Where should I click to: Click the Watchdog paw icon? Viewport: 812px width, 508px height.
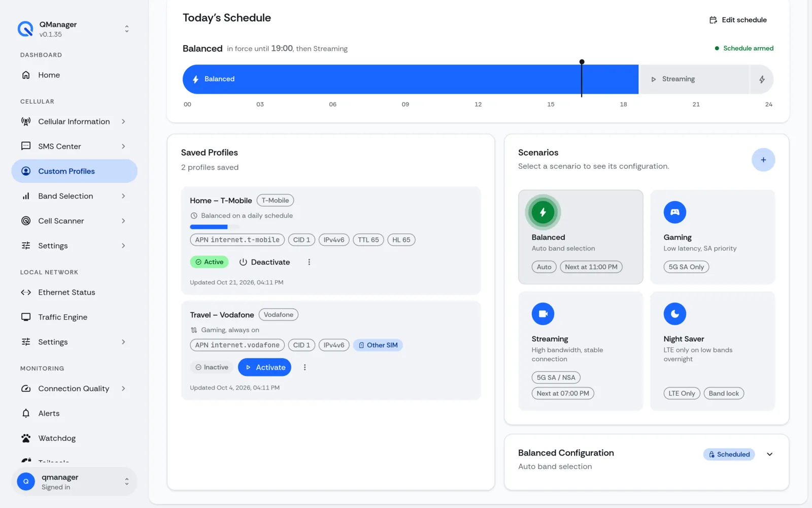(x=26, y=438)
